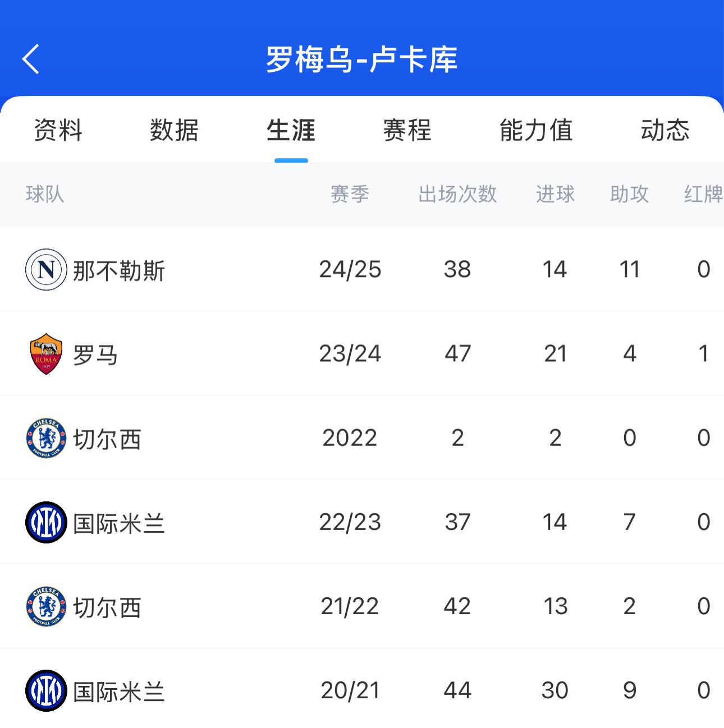The height and width of the screenshot is (728, 724).
Task: Switch to the 资料 tab
Action: click(58, 130)
